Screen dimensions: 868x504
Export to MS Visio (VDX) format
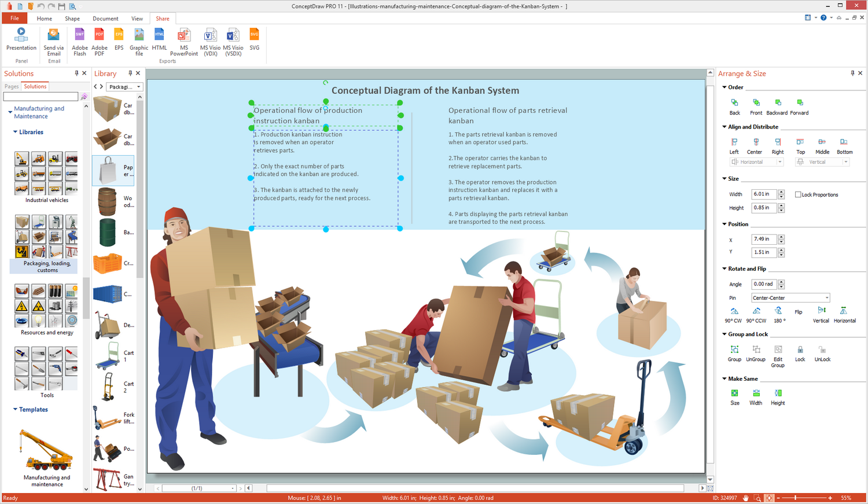click(x=210, y=42)
